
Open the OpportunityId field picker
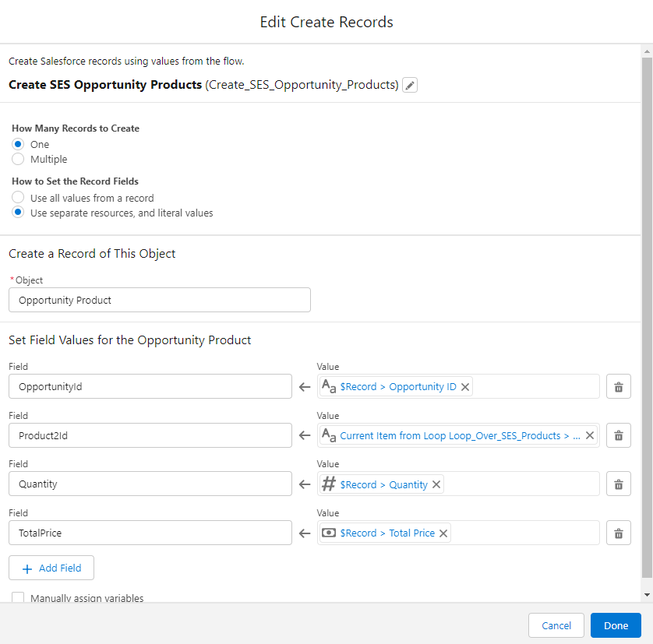pos(150,387)
